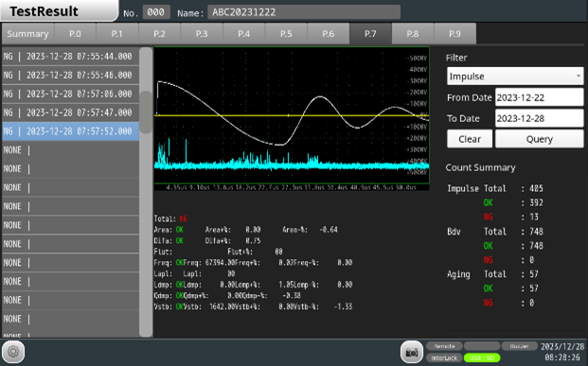Open the P.4 tab
The image size is (588, 366).
point(243,34)
